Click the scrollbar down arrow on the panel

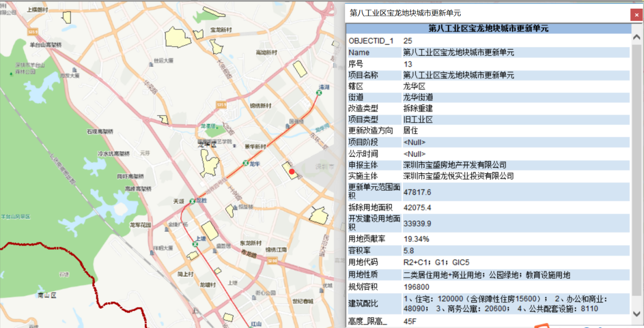point(636,315)
